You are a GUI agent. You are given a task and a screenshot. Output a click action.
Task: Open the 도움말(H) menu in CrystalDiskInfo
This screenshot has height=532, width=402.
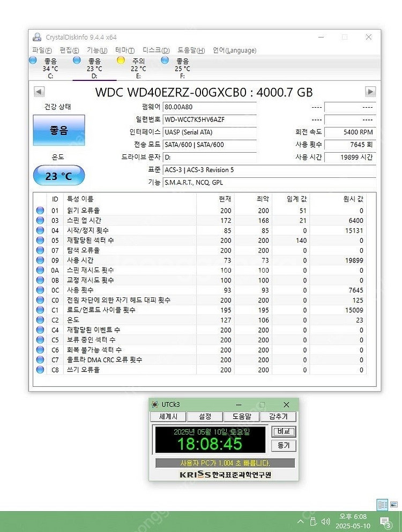point(191,50)
